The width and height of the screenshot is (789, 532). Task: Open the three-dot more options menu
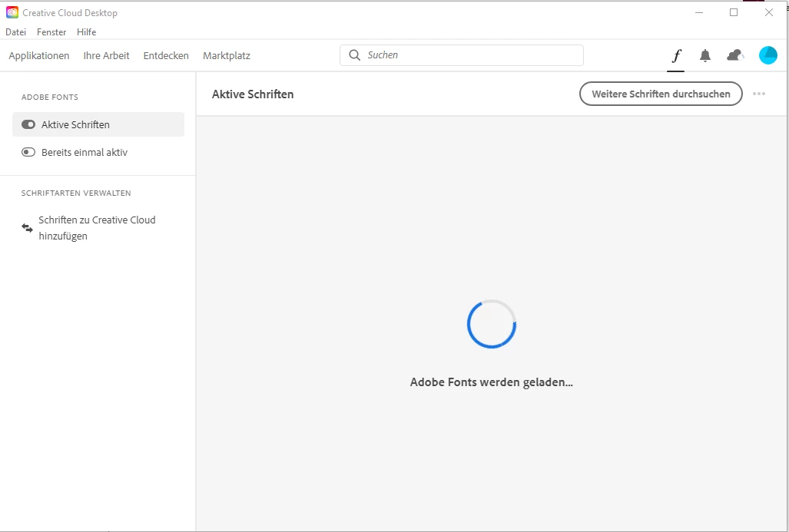click(759, 94)
